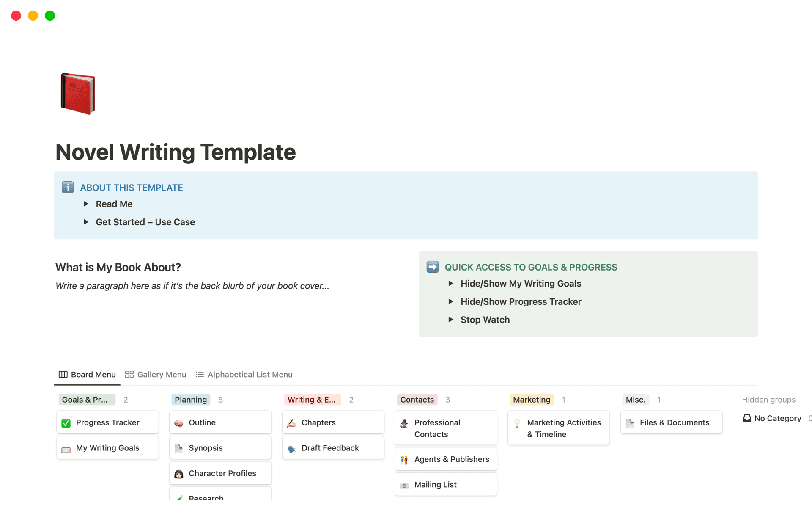Click the light bulb icon on Marketing Activities card
This screenshot has width=812, height=508.
tap(517, 422)
